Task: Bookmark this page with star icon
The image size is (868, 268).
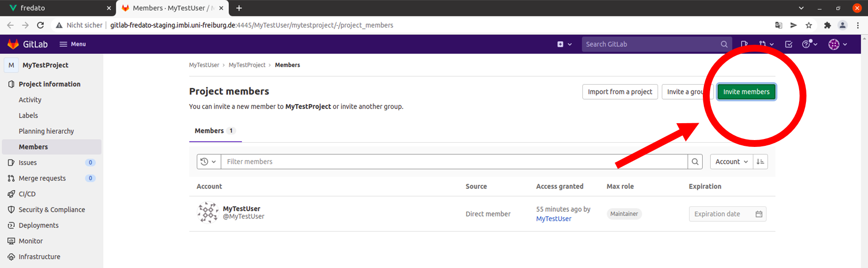Action: tap(809, 25)
